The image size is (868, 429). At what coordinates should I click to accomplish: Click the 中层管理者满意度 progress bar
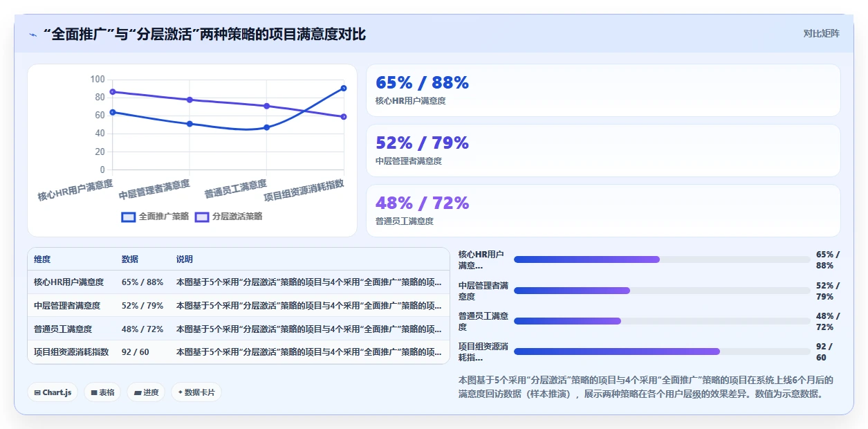(x=662, y=291)
